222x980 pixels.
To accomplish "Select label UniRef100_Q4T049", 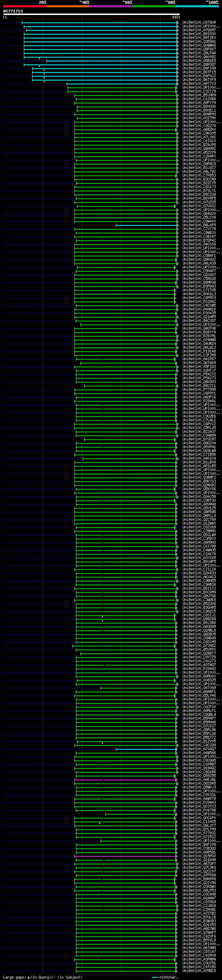I will (199, 688).
